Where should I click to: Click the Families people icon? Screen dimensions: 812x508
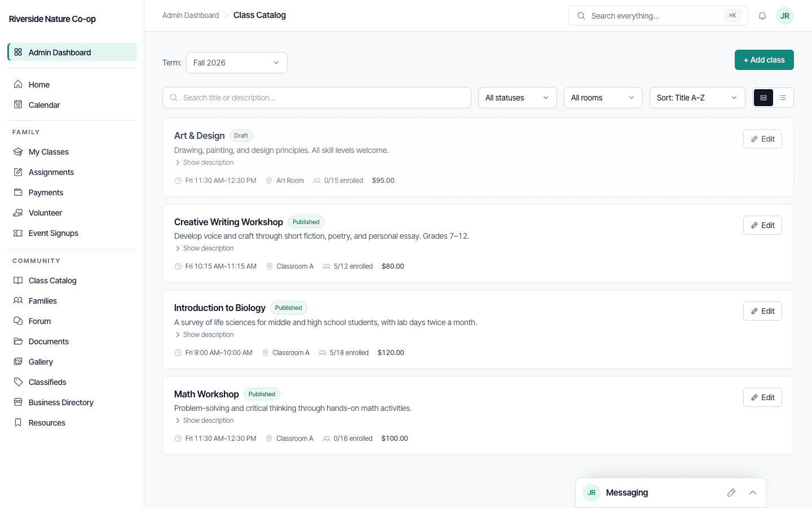(18, 301)
